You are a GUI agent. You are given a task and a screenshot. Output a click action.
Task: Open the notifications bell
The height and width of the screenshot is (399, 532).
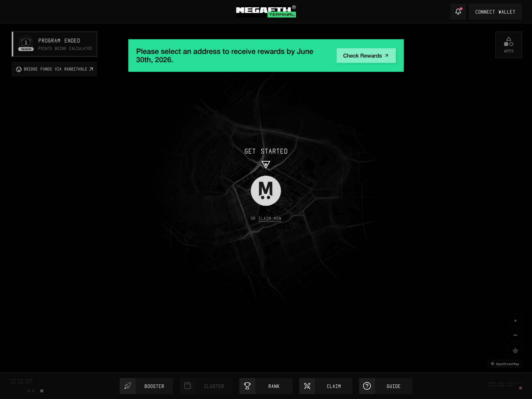pos(458,12)
